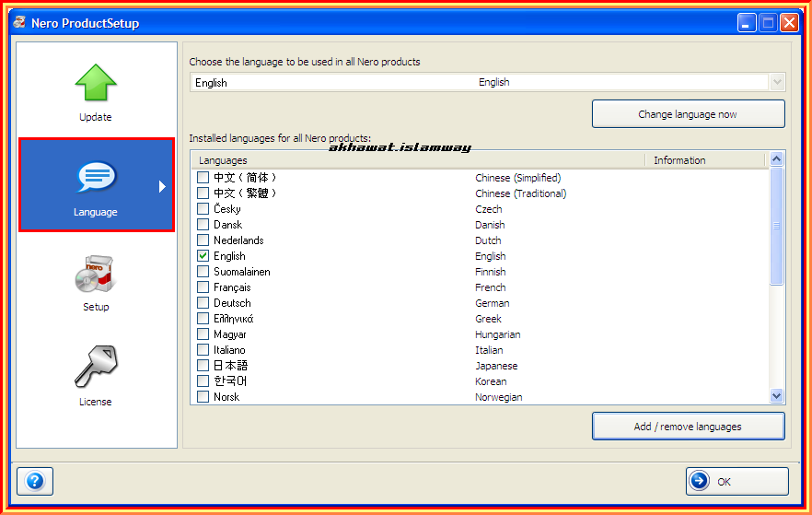Select the Update label in sidebar

96,117
